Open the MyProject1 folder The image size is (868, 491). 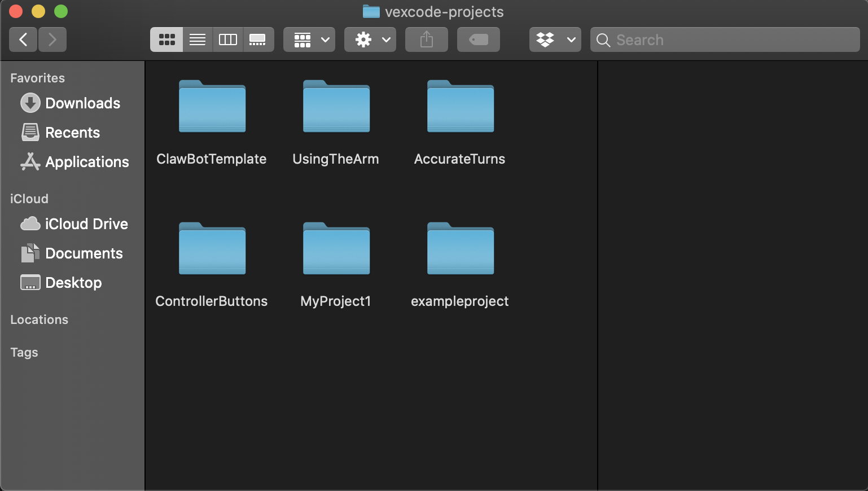336,249
